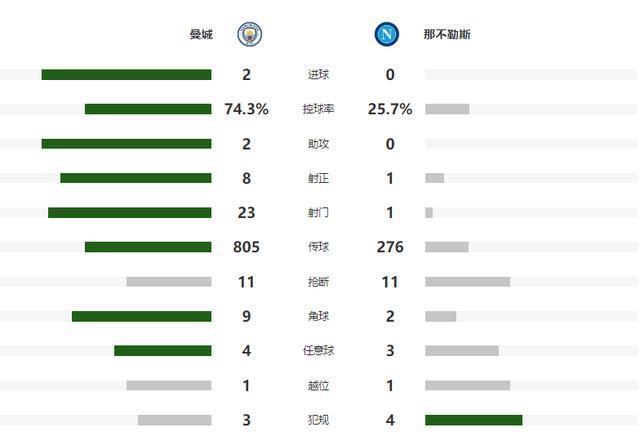Screen dimensions: 640x442
Task: Click the 进球 stat label
Action: 318,75
